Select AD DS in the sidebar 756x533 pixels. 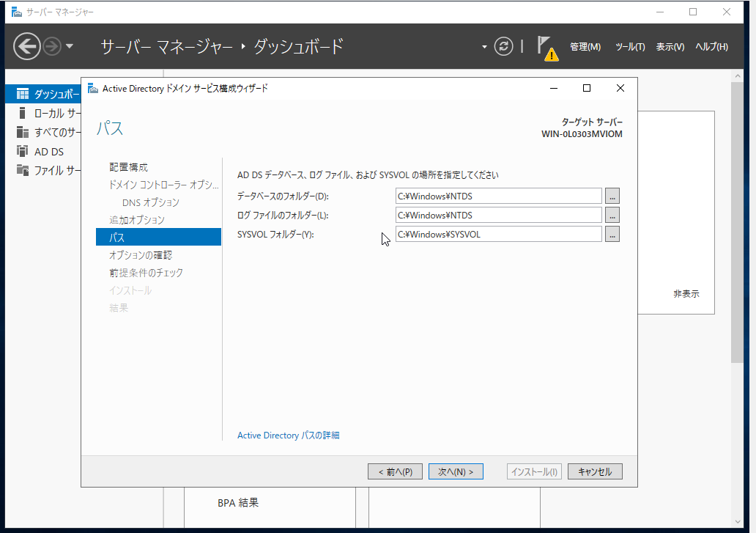43,152
